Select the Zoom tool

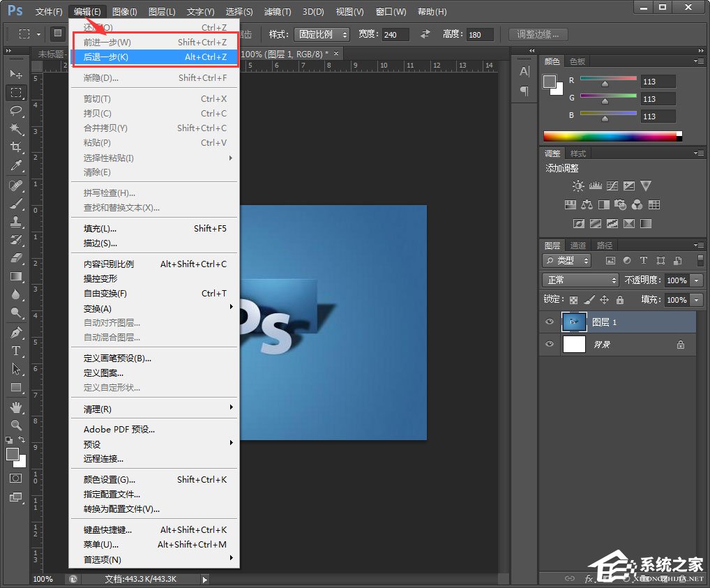pyautogui.click(x=16, y=425)
